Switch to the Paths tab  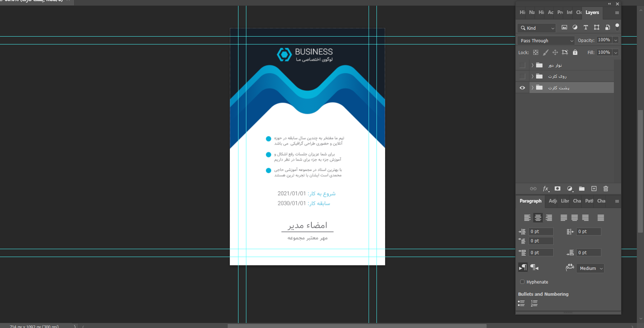tap(589, 201)
